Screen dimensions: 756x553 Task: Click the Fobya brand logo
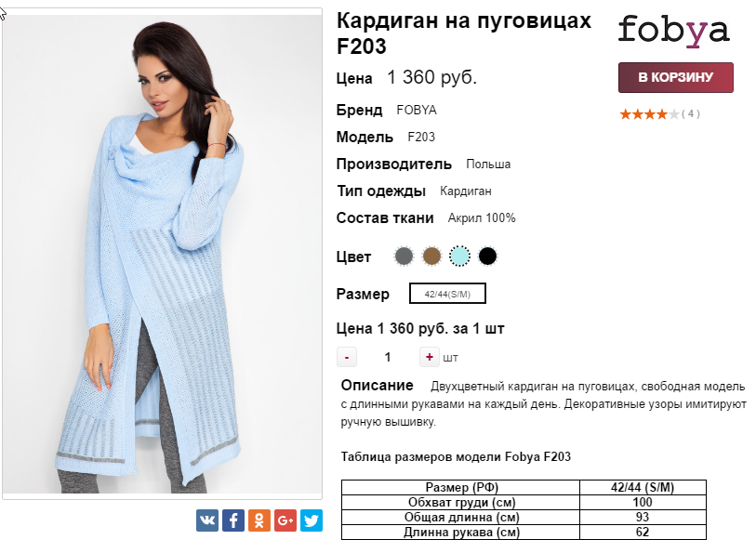pos(673,32)
